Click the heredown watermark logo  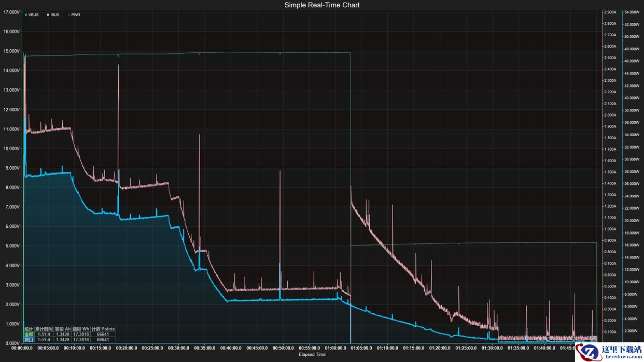pos(609,352)
